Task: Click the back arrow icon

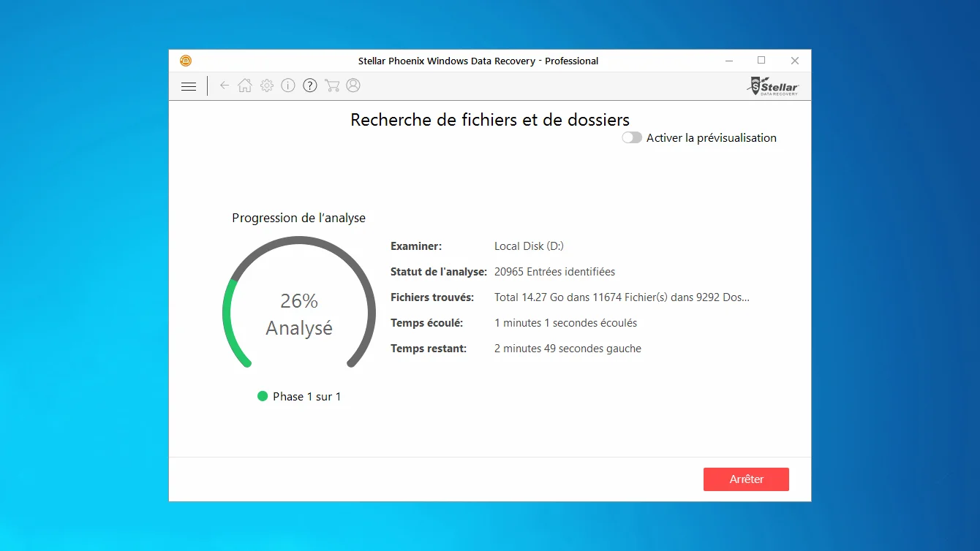Action: pyautogui.click(x=225, y=85)
